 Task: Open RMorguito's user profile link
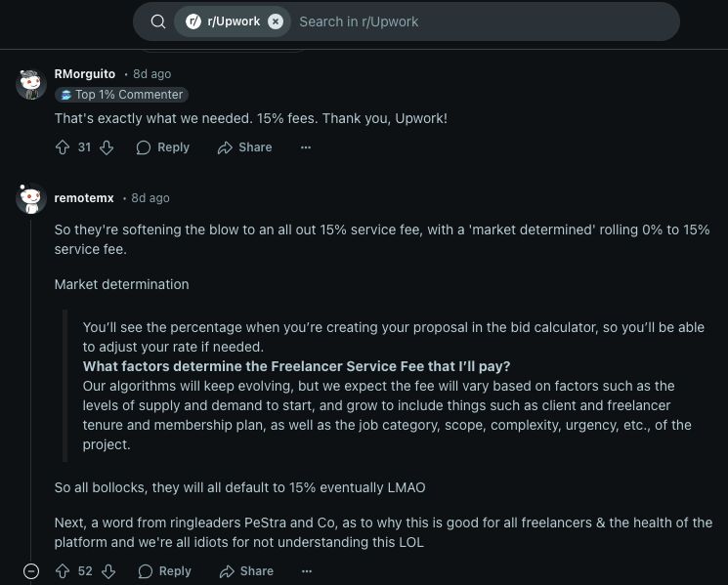85,74
